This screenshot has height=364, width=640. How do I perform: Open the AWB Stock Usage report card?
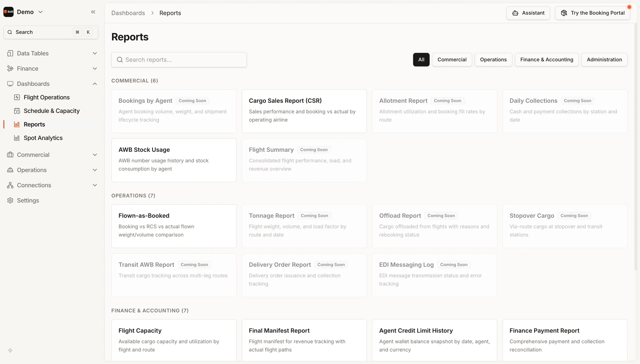pos(174,160)
